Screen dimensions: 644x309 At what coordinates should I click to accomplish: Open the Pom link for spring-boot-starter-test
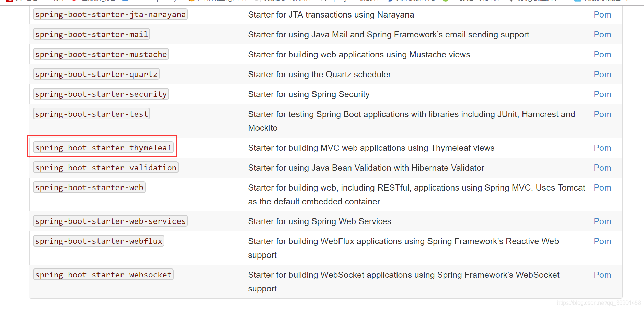click(x=602, y=114)
